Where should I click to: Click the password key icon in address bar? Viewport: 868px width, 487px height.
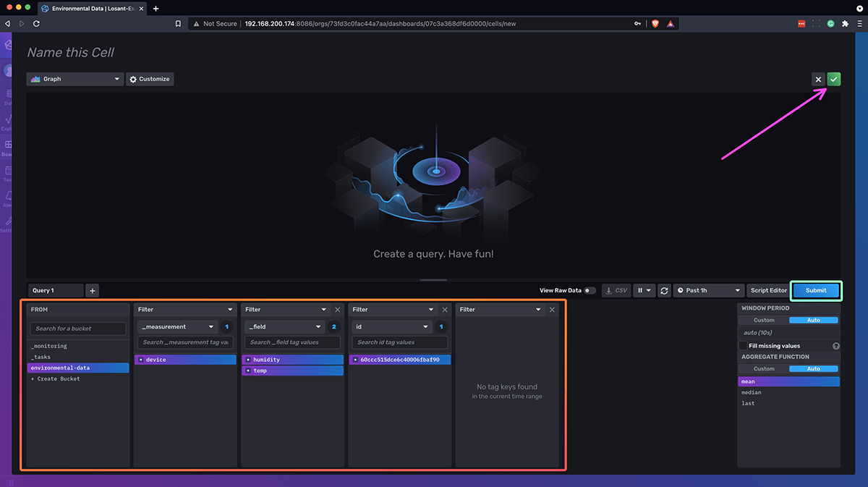click(638, 23)
